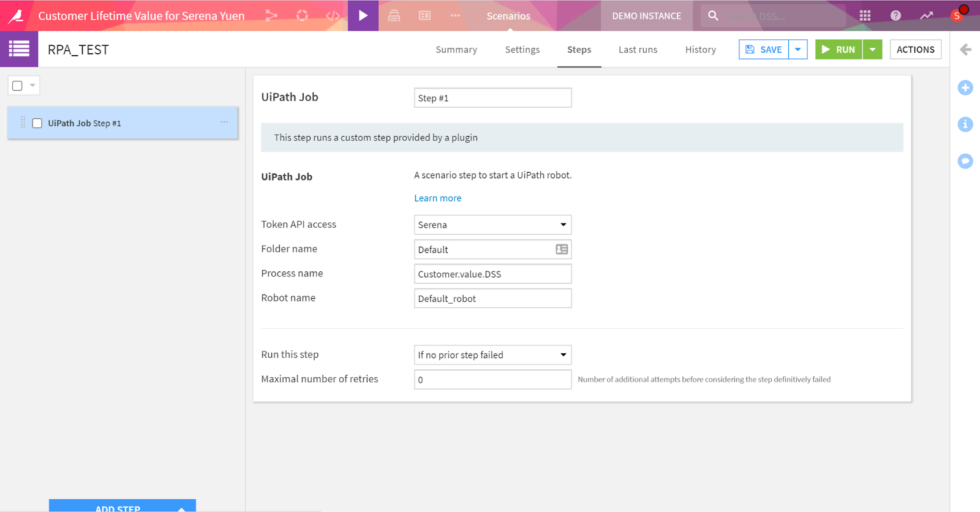Open the circular Lab icon in top bar
Viewport: 980px width, 512px height.
(x=302, y=16)
